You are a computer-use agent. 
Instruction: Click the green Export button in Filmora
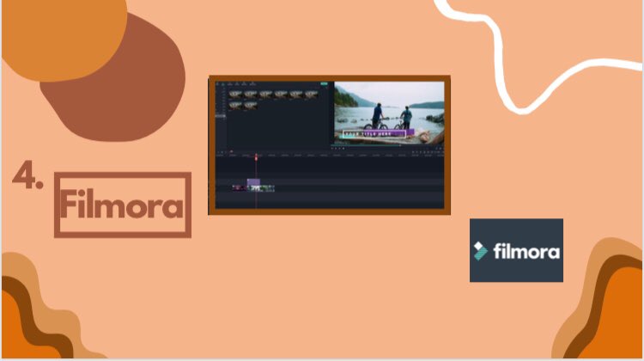324,84
